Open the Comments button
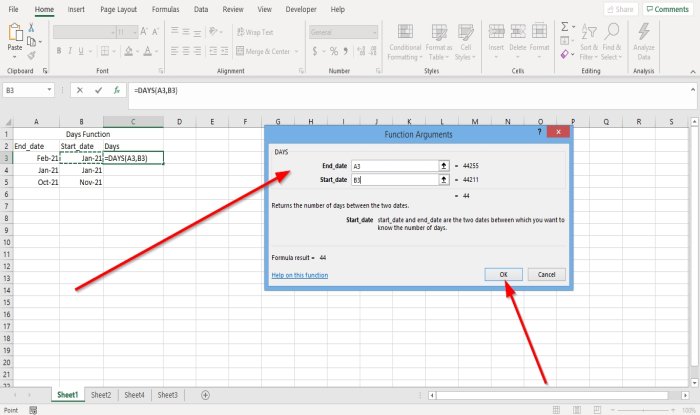The width and height of the screenshot is (700, 415). 666,9
